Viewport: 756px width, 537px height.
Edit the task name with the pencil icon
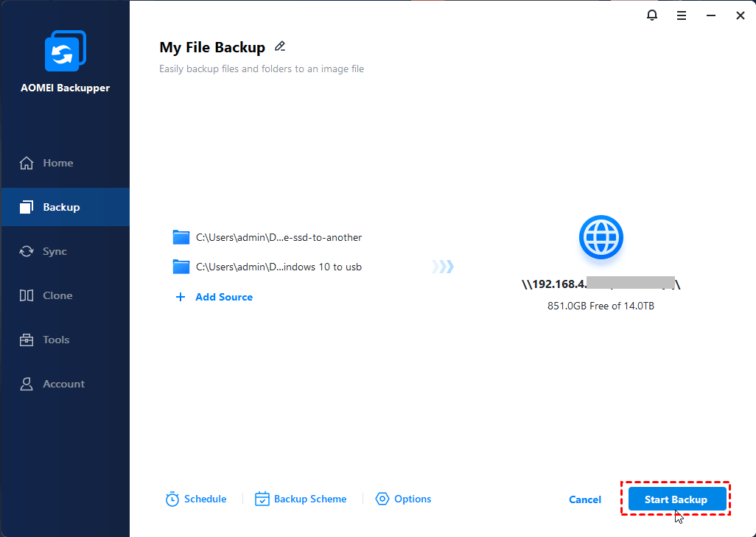coord(280,46)
